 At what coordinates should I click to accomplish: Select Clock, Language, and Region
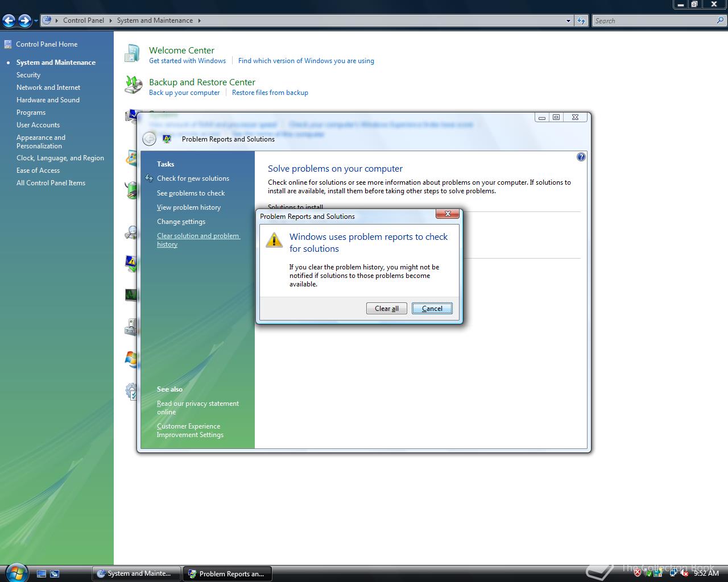click(60, 158)
